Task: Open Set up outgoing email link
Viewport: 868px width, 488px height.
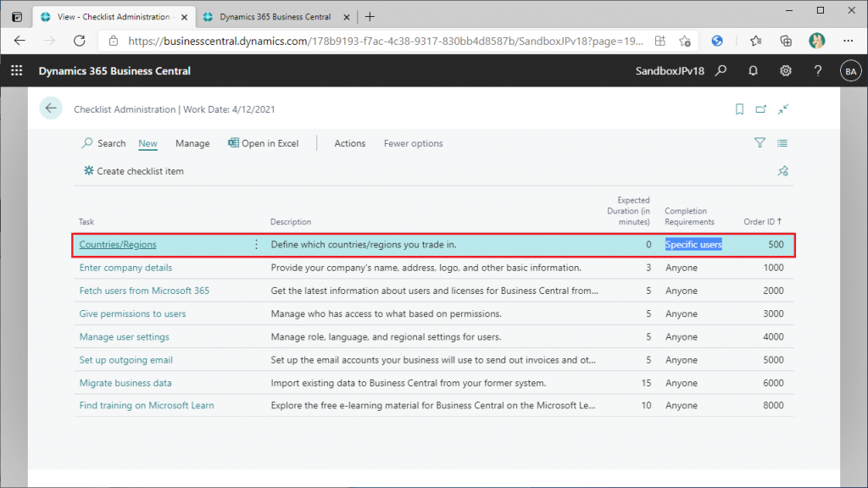Action: click(x=125, y=359)
